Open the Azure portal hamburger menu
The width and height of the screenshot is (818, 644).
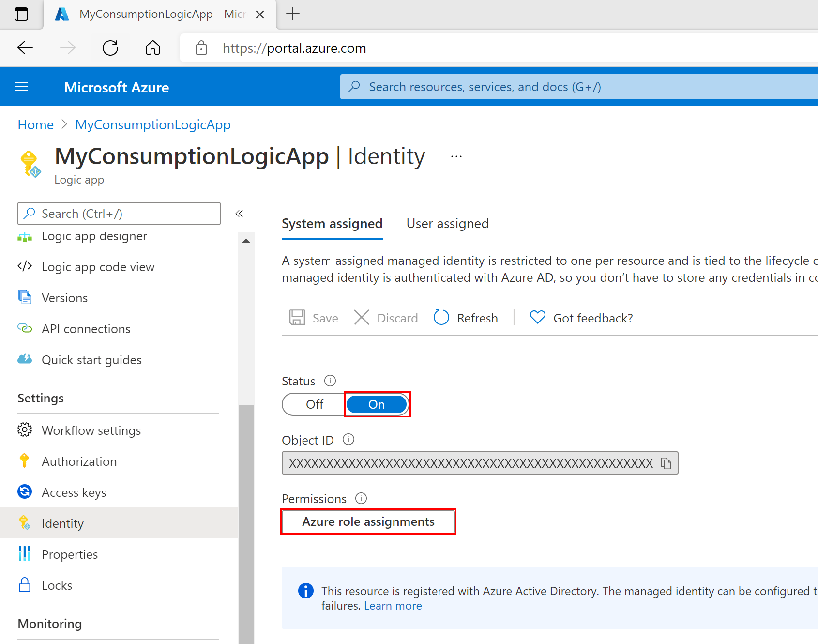point(22,87)
